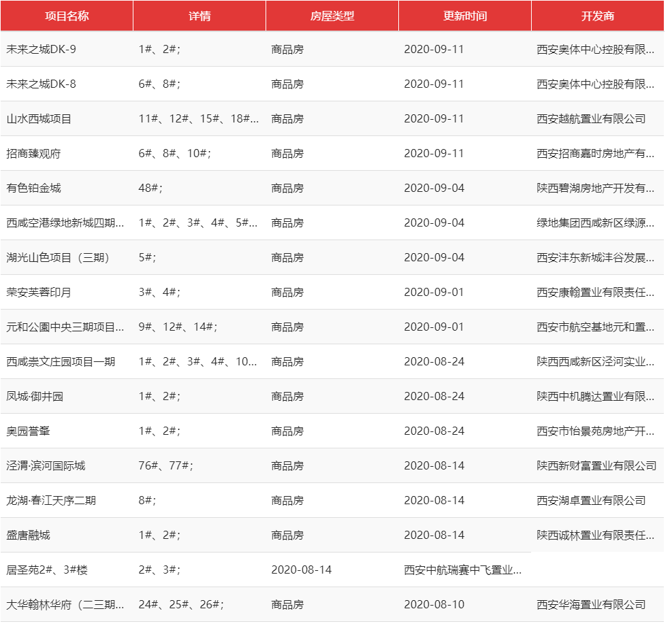Click developer 西安招商嘉时房地产有

595,153
